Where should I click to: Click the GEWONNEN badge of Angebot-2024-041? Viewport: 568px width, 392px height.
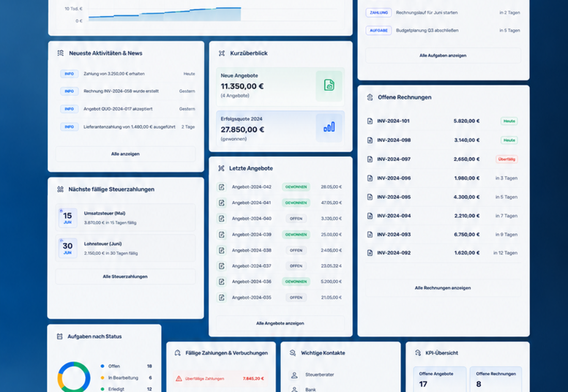[x=296, y=203]
